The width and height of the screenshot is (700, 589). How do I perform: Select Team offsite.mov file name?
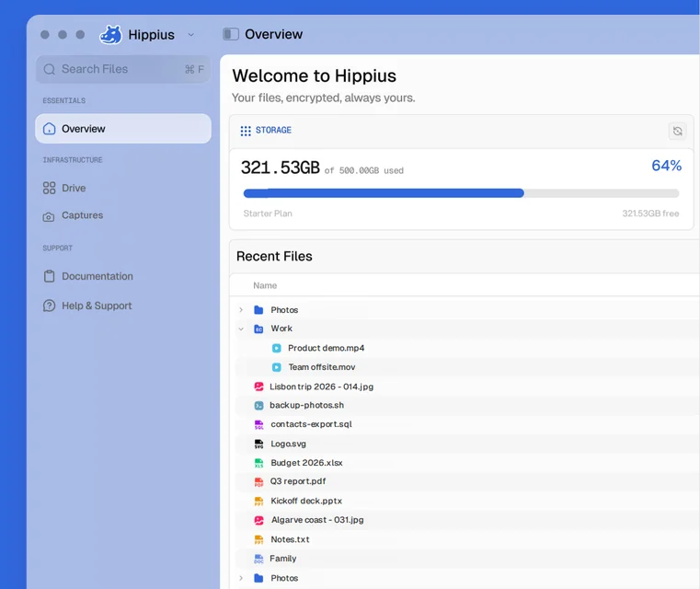(322, 367)
